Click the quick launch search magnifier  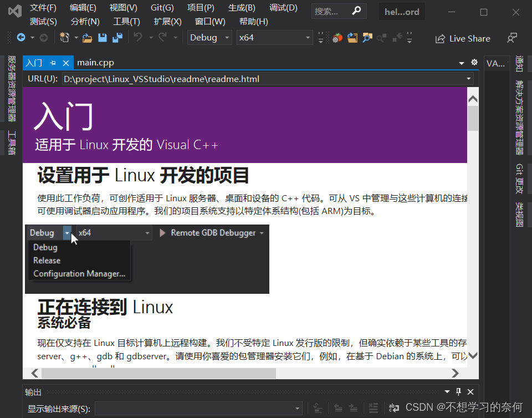point(356,11)
